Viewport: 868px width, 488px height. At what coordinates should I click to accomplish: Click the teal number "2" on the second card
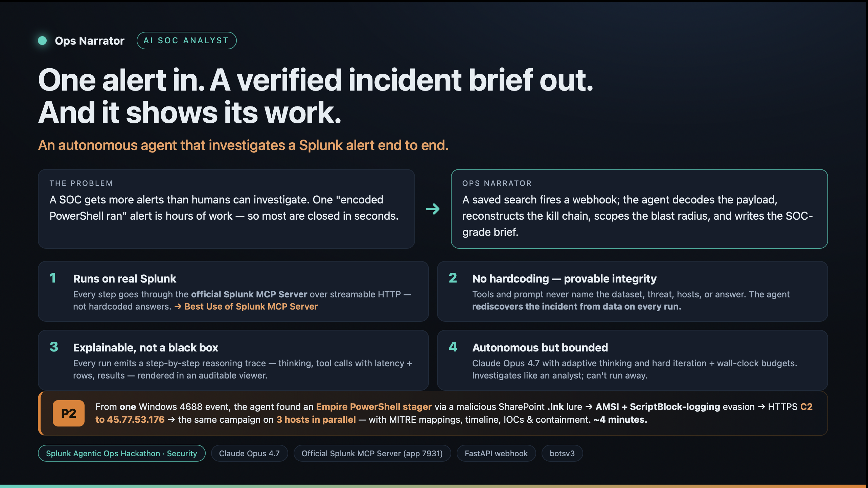pyautogui.click(x=453, y=278)
